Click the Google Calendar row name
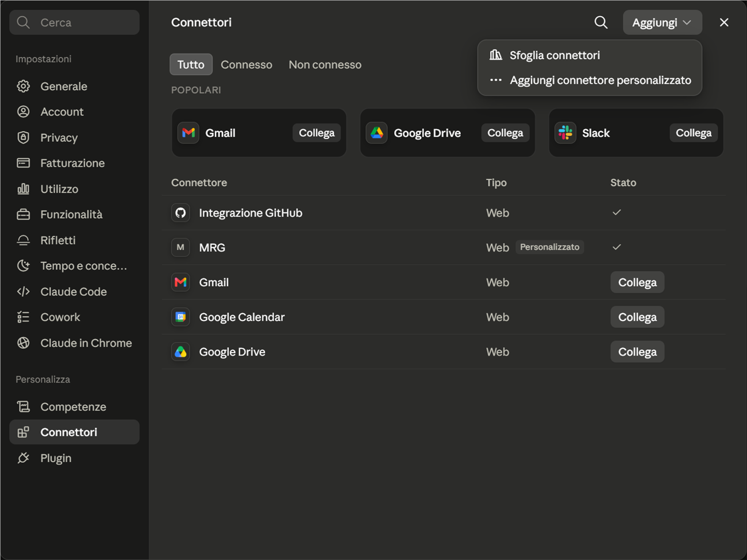Image resolution: width=747 pixels, height=560 pixels. pyautogui.click(x=242, y=317)
